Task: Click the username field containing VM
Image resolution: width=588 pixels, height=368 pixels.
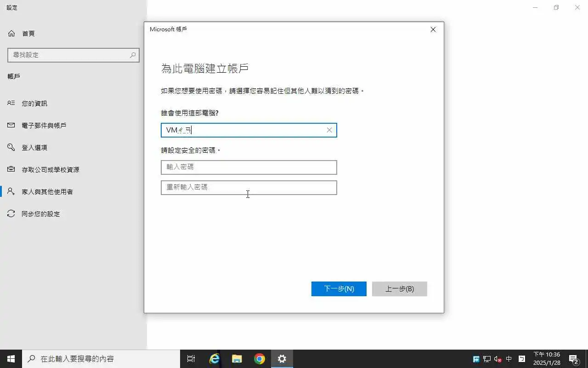Action: coord(249,130)
